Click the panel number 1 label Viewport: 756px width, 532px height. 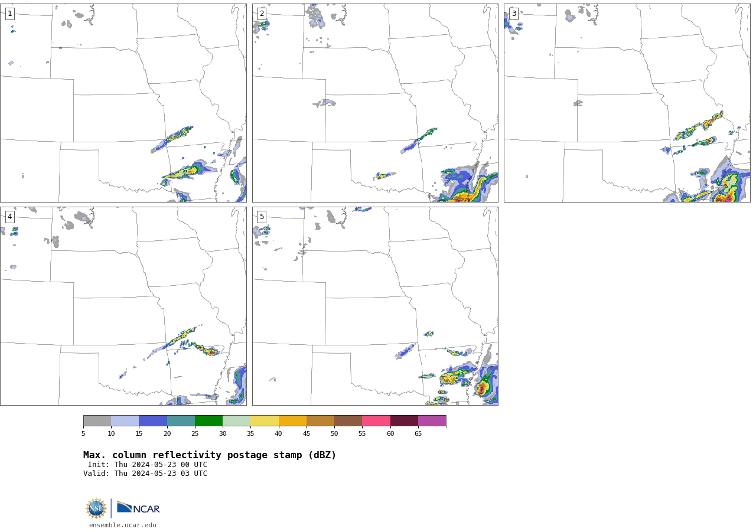[9, 14]
